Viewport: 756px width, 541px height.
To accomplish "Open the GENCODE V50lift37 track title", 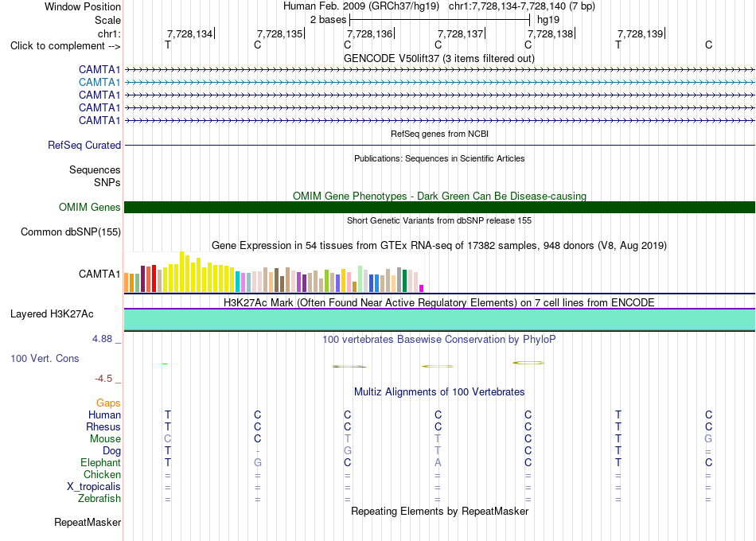I will (x=439, y=58).
